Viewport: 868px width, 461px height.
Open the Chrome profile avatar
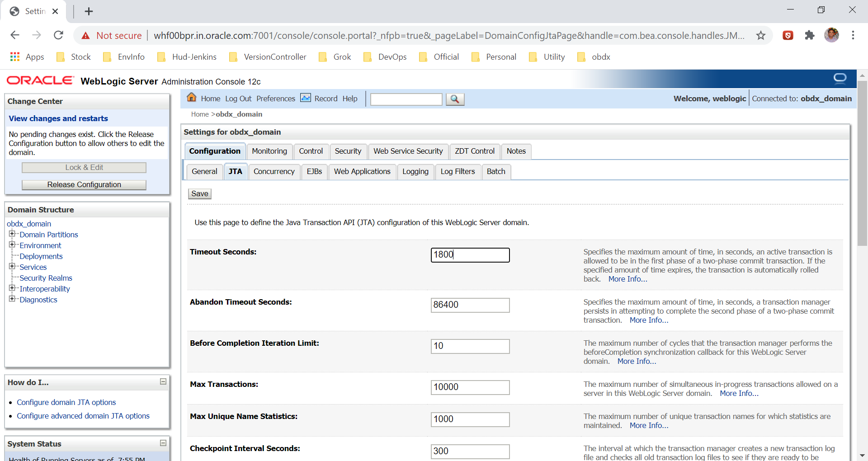(831, 35)
